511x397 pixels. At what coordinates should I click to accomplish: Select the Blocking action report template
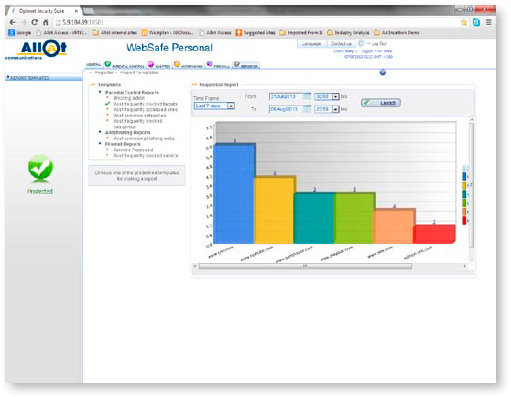(x=129, y=98)
